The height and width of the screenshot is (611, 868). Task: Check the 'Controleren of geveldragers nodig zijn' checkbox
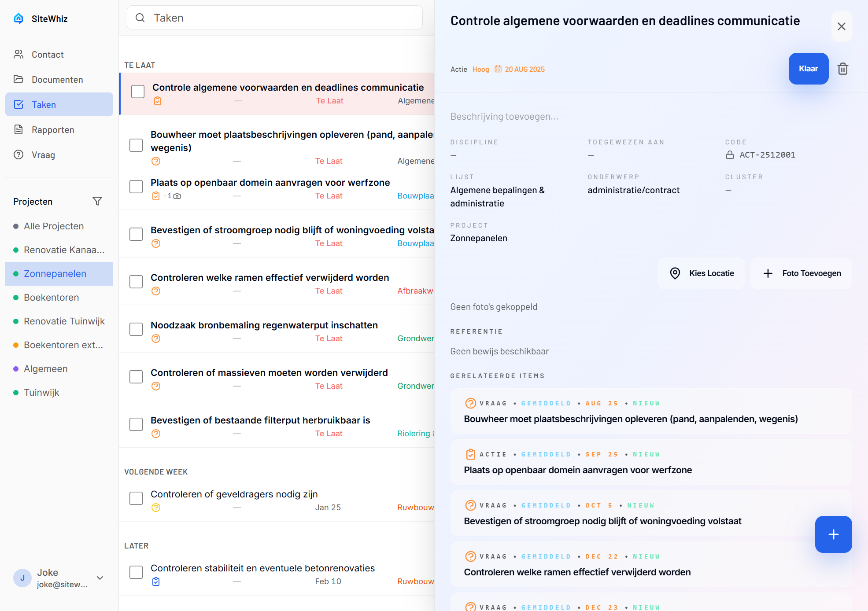point(136,498)
